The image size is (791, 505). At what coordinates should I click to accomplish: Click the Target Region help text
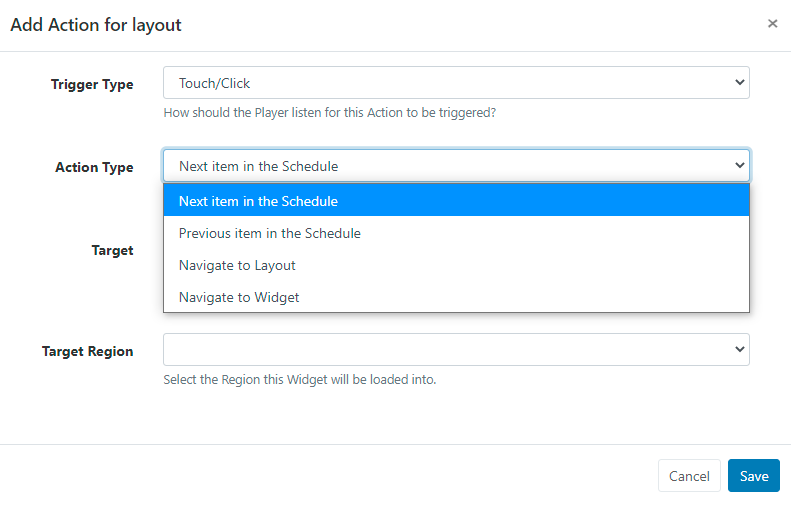click(300, 380)
